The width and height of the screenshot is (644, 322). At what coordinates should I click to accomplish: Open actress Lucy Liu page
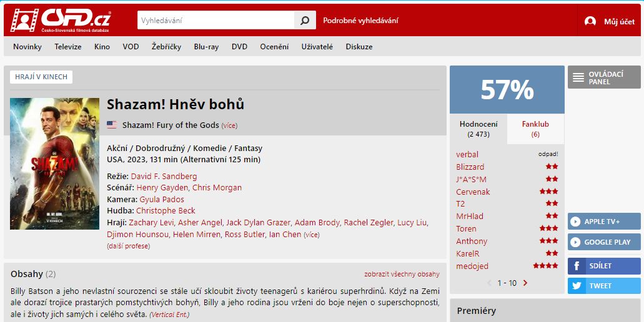click(412, 223)
